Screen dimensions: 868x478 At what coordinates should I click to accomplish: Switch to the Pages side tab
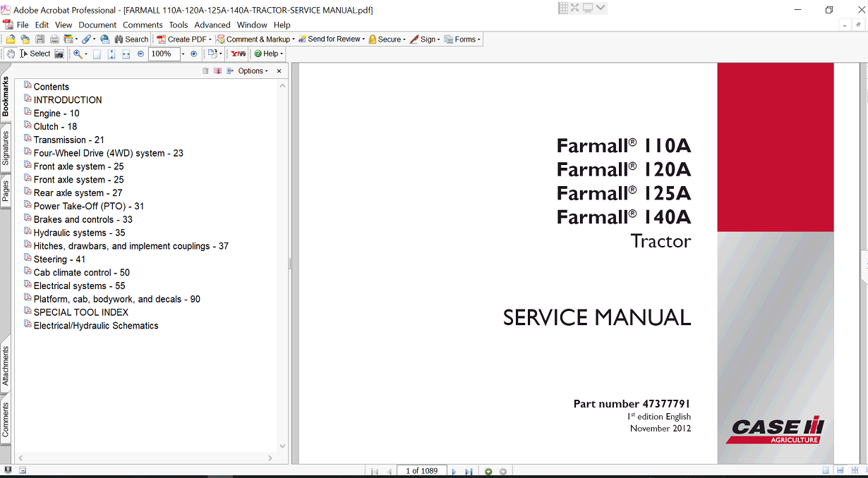click(x=6, y=190)
